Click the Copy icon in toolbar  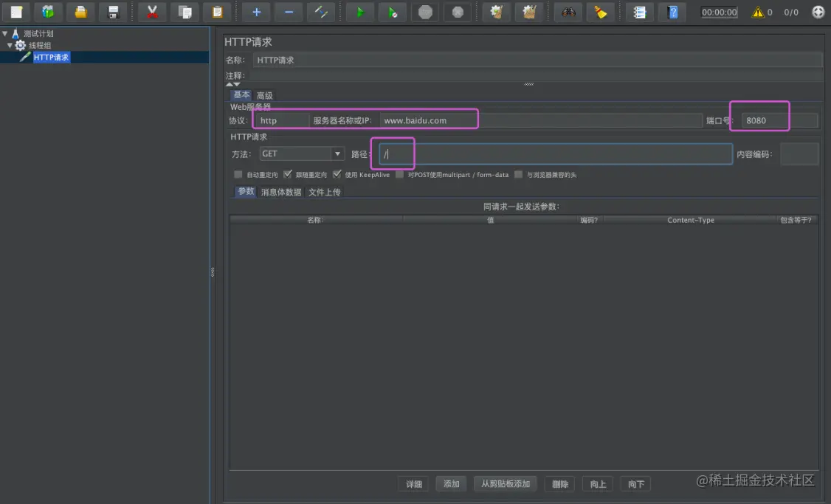[x=185, y=12]
